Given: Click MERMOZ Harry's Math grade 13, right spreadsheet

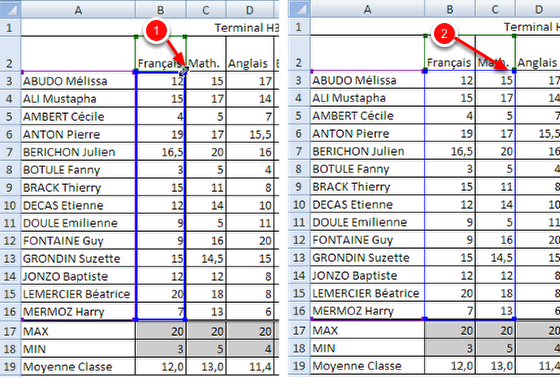Looking at the screenshot, I should click(495, 311).
